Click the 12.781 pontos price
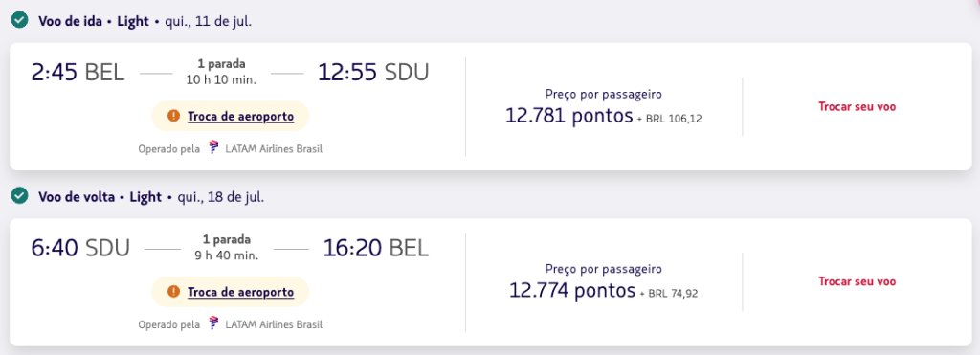980x355 pixels. click(568, 116)
